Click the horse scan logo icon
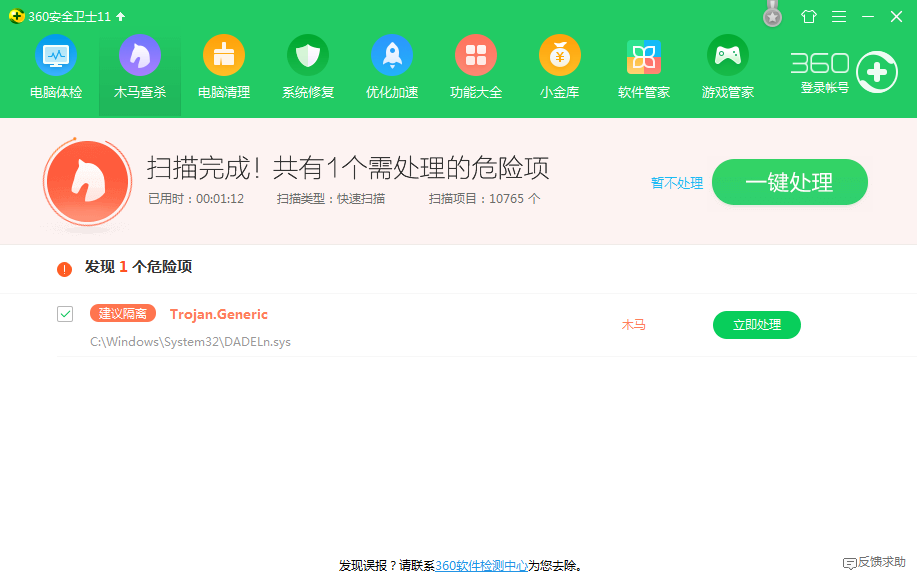 (x=86, y=181)
